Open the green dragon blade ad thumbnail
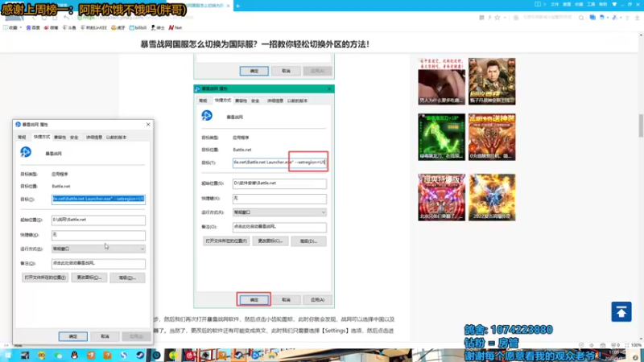 [441, 137]
